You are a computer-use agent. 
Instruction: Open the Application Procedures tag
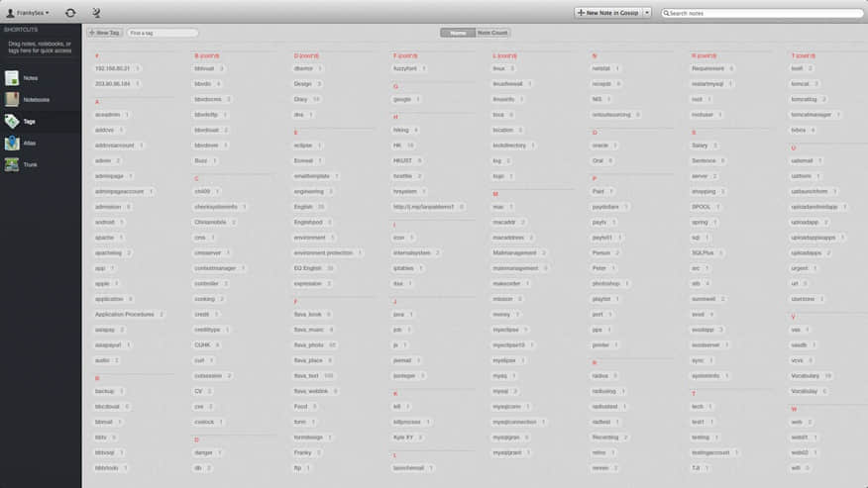coord(124,314)
